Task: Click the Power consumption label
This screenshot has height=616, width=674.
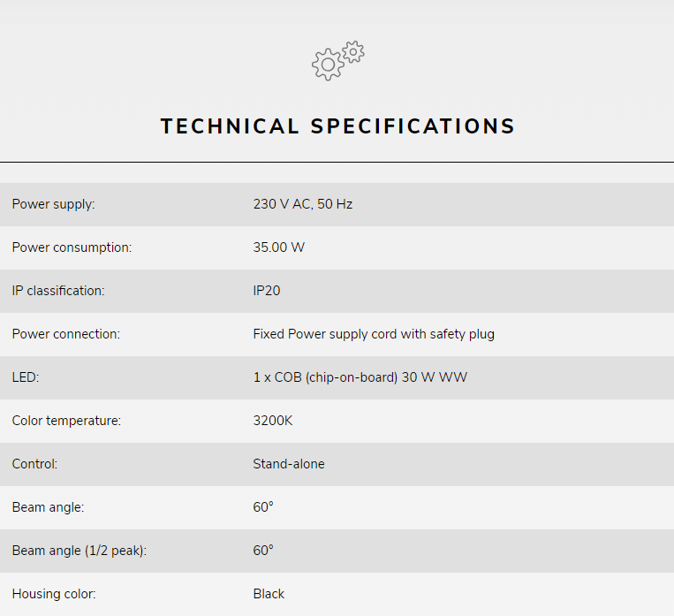Action: [x=72, y=247]
